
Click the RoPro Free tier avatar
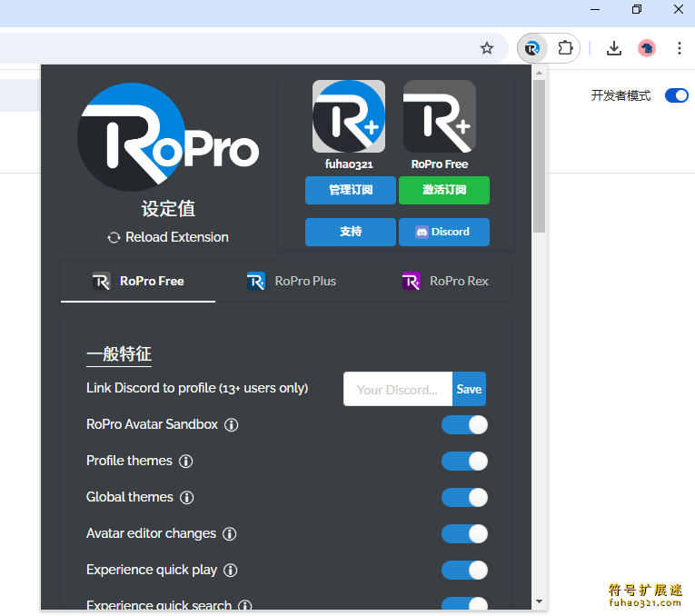click(x=439, y=116)
